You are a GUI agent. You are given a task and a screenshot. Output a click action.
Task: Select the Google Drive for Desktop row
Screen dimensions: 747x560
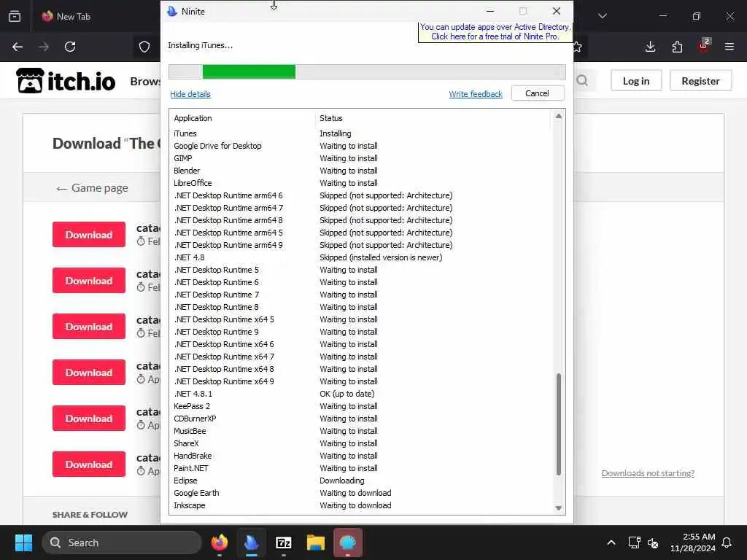(360, 146)
